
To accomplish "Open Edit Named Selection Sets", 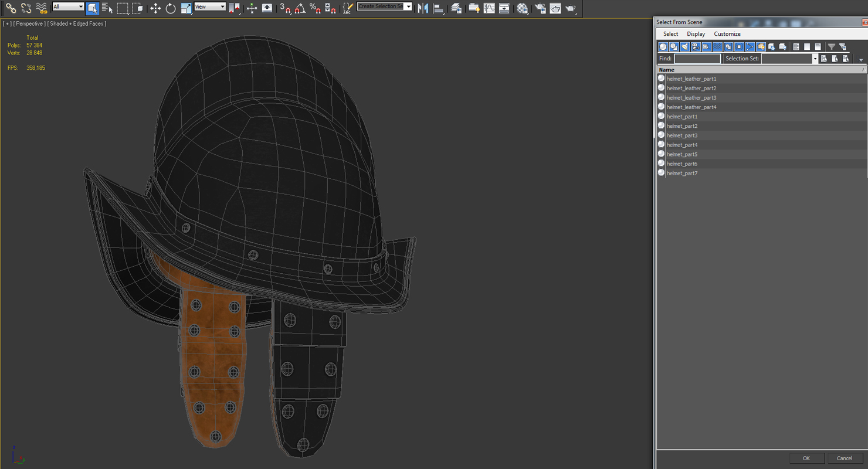I will coord(348,8).
